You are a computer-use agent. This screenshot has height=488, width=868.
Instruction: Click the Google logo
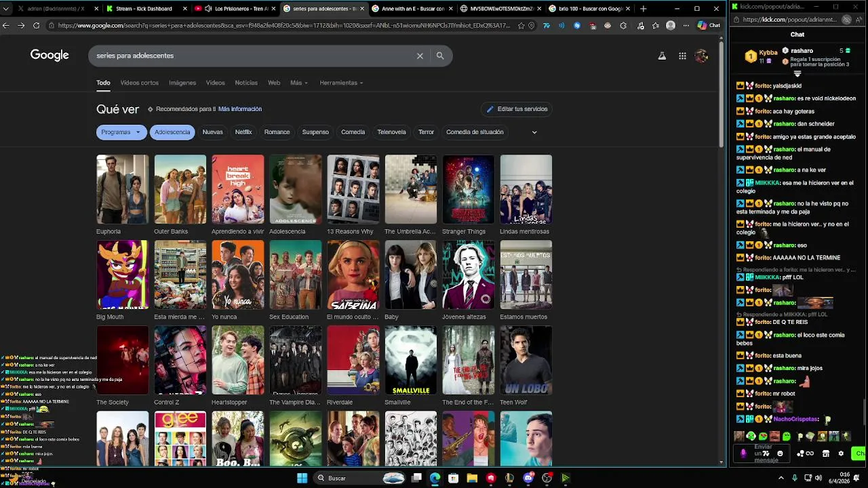tap(50, 56)
